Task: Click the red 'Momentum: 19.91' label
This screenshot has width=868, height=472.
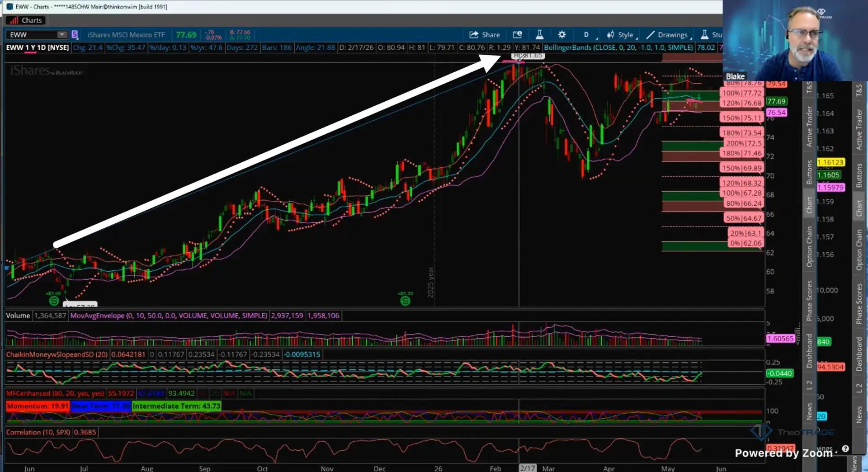Action: [x=38, y=406]
